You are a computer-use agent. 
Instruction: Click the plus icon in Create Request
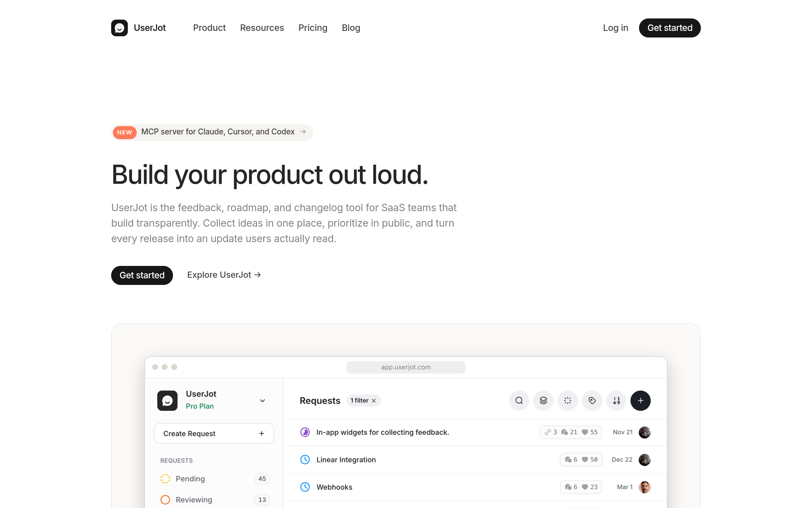coord(262,433)
